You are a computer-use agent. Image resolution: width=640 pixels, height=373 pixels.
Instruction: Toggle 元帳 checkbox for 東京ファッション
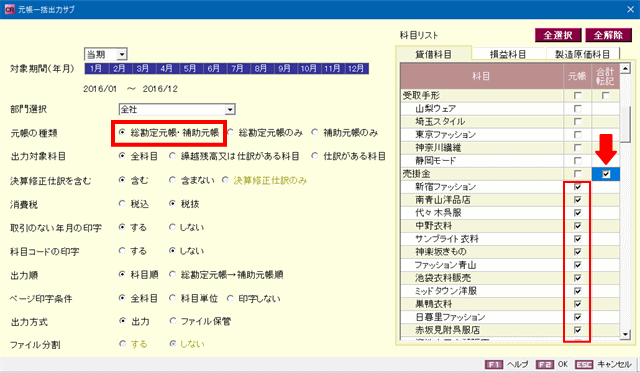click(578, 135)
